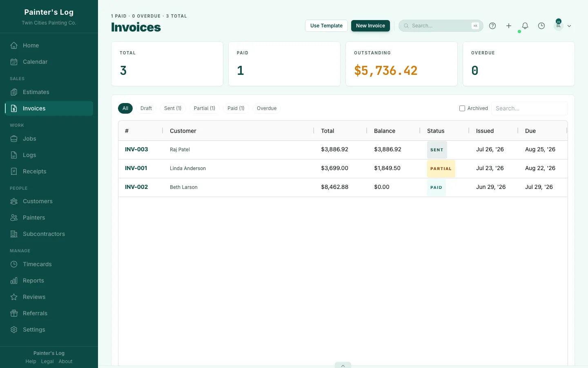Open the Home icon in sidebar
588x368 pixels.
(x=14, y=45)
